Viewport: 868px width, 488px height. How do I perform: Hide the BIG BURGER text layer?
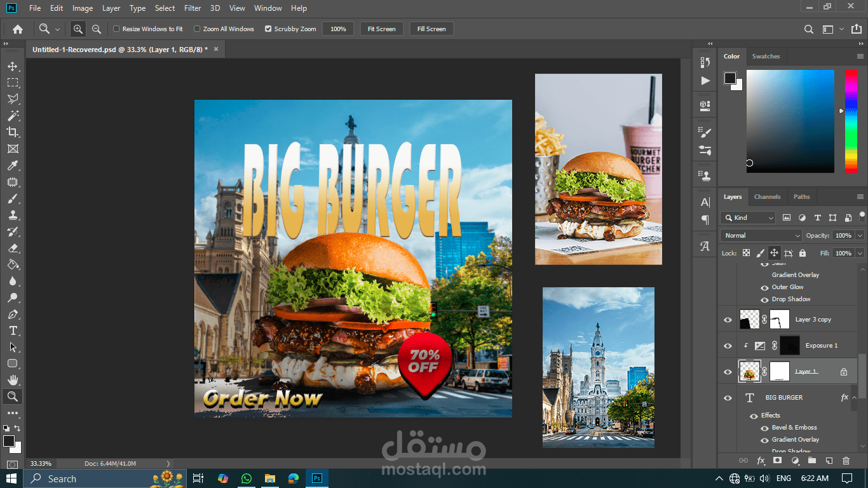click(x=728, y=398)
